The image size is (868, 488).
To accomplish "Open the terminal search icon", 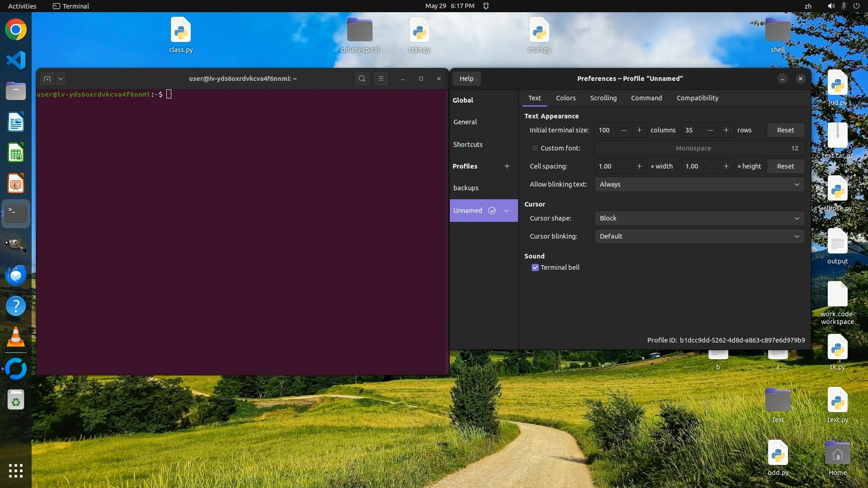I will (362, 79).
